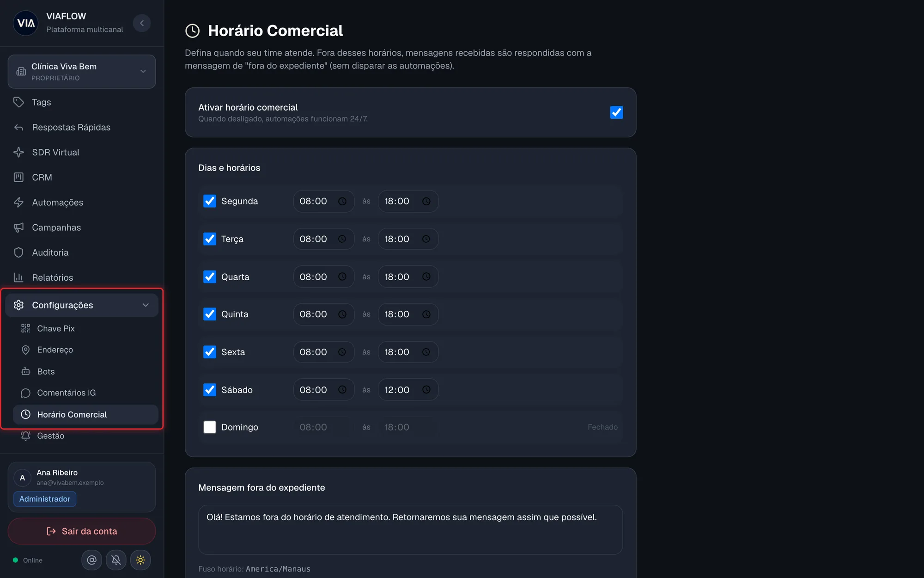Uncheck the Sábado checkbox

(210, 390)
